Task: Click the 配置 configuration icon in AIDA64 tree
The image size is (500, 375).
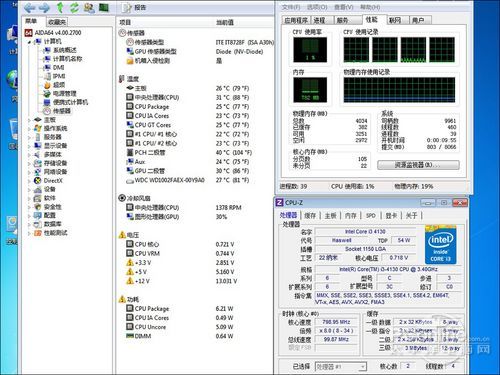Action: click(38, 215)
